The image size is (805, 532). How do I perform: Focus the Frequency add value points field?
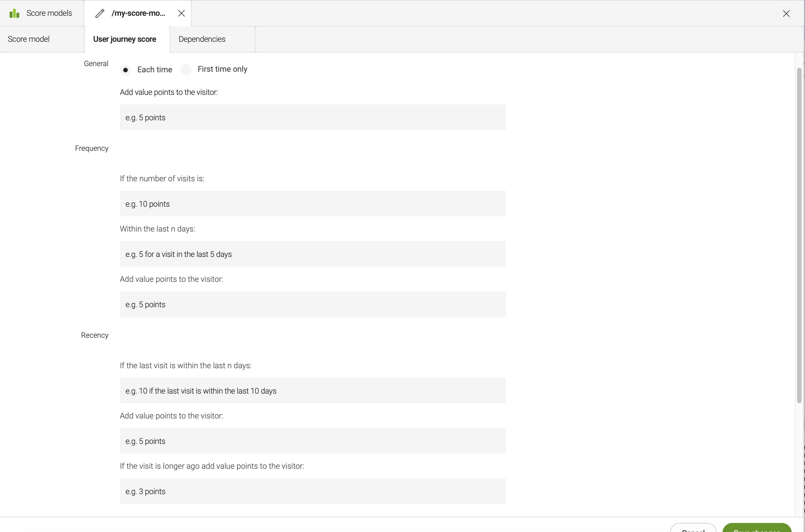[x=312, y=304]
